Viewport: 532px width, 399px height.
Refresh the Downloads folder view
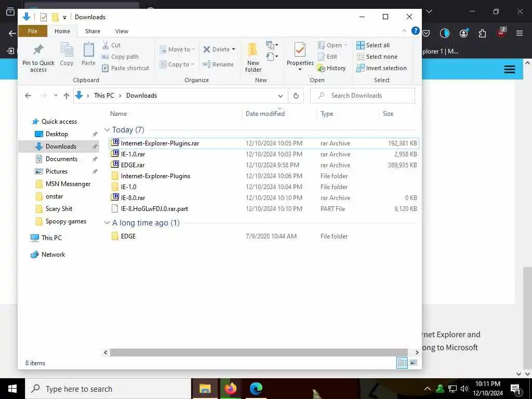[296, 96]
